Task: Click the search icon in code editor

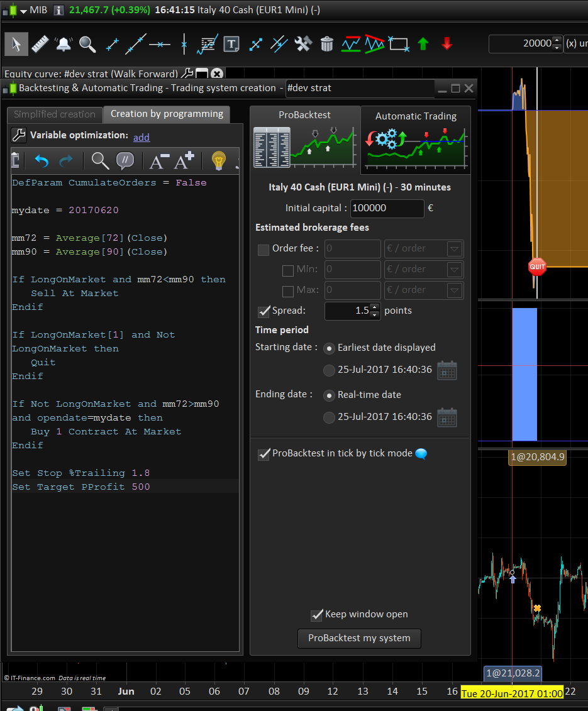Action: 100,161
